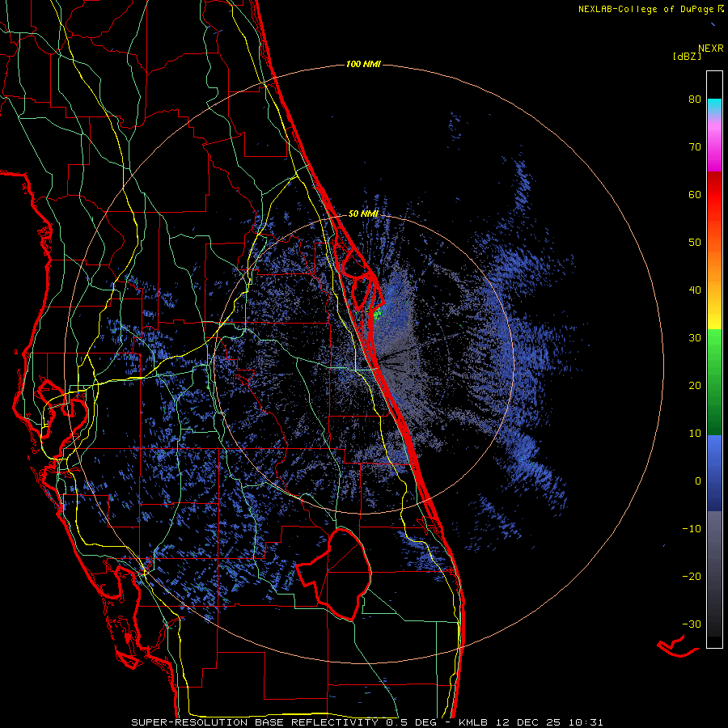The height and width of the screenshot is (728, 728).
Task: Click the [dBZ] unit label
Action: click(687, 57)
